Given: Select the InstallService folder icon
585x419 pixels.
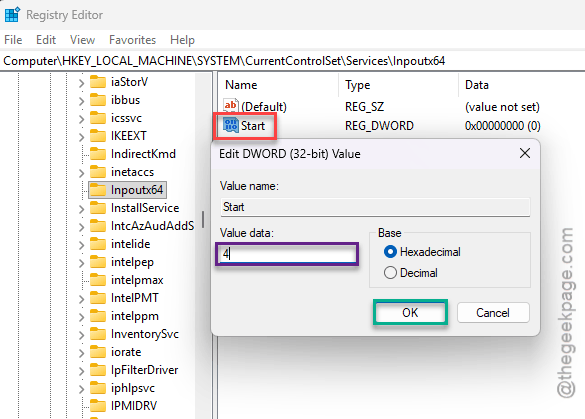Looking at the screenshot, I should coord(98,208).
